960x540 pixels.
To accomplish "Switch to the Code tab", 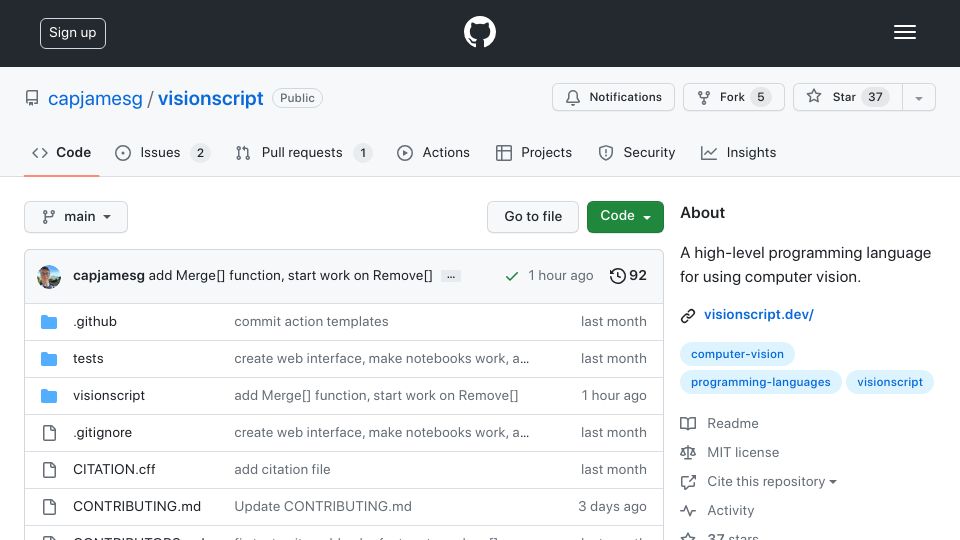I will pyautogui.click(x=62, y=152).
